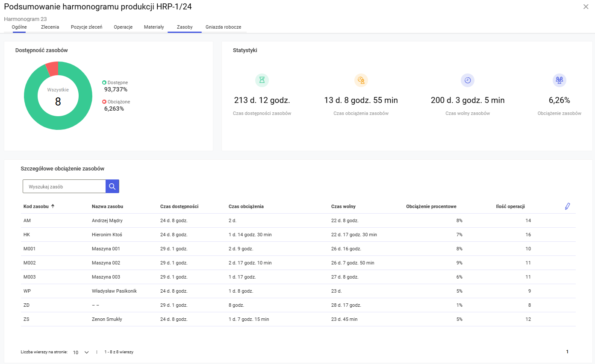Sort by Obciążenie procentowe column header
The width and height of the screenshot is (595, 364).
(431, 206)
